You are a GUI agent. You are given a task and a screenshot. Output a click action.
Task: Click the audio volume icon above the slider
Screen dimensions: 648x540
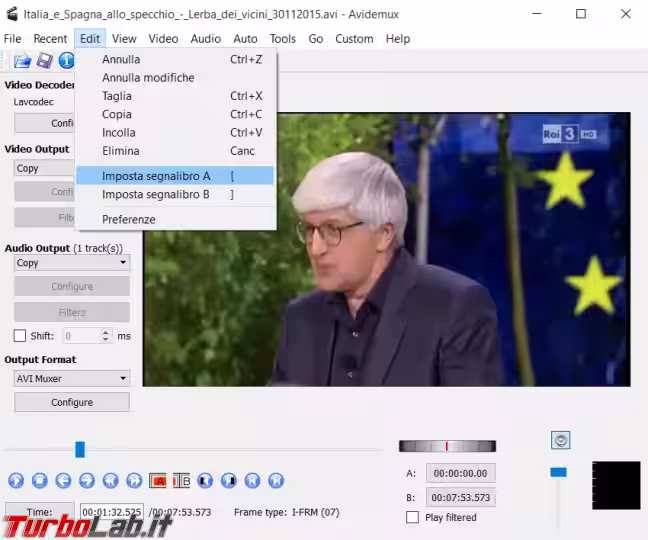click(560, 440)
